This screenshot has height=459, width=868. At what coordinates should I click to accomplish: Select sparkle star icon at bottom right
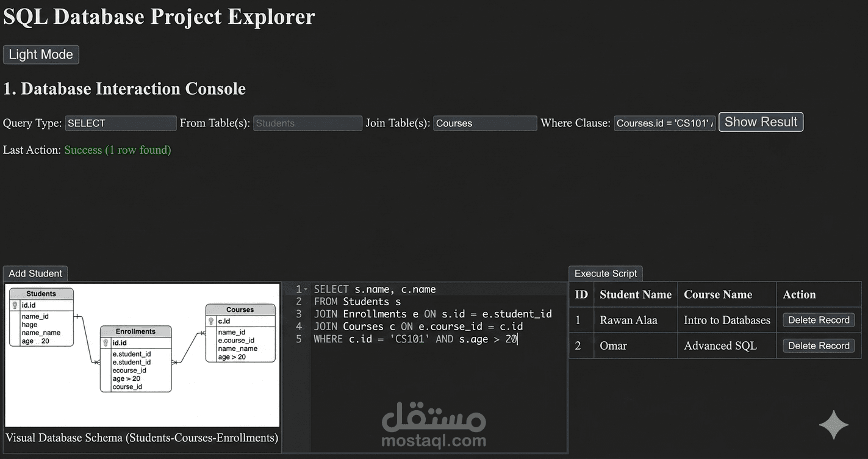click(x=833, y=425)
